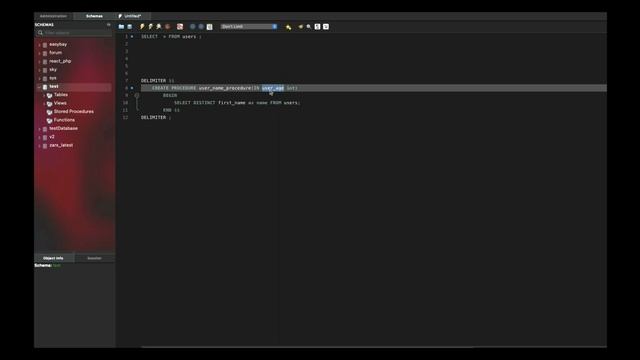
Task: Toggle invisible characters display icon
Action: [317, 27]
